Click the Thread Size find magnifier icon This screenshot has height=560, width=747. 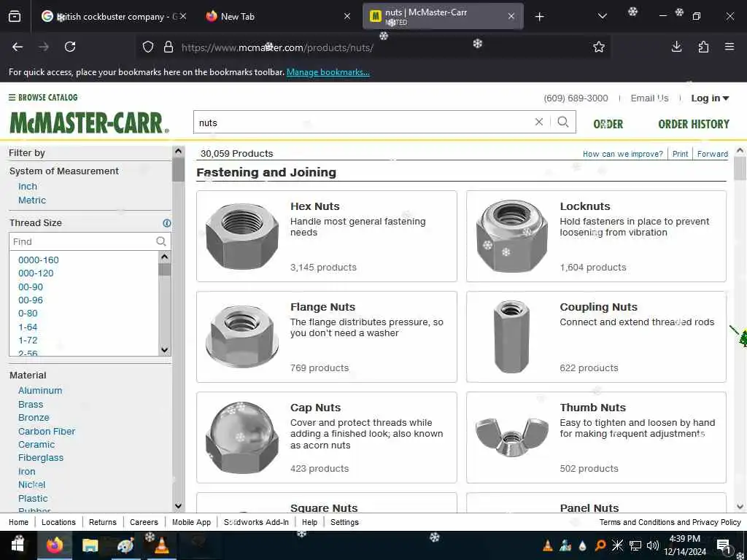click(x=161, y=241)
